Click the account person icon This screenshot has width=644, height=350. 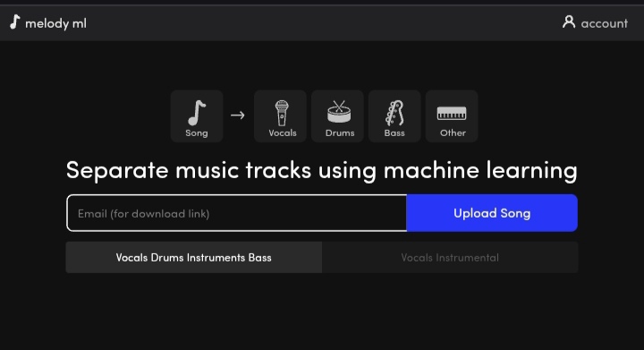(x=569, y=22)
